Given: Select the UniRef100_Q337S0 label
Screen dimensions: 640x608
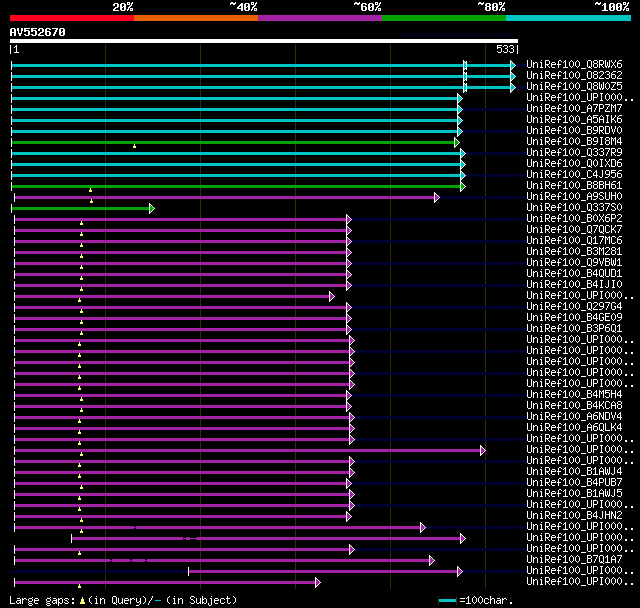Looking at the screenshot, I should (574, 208).
